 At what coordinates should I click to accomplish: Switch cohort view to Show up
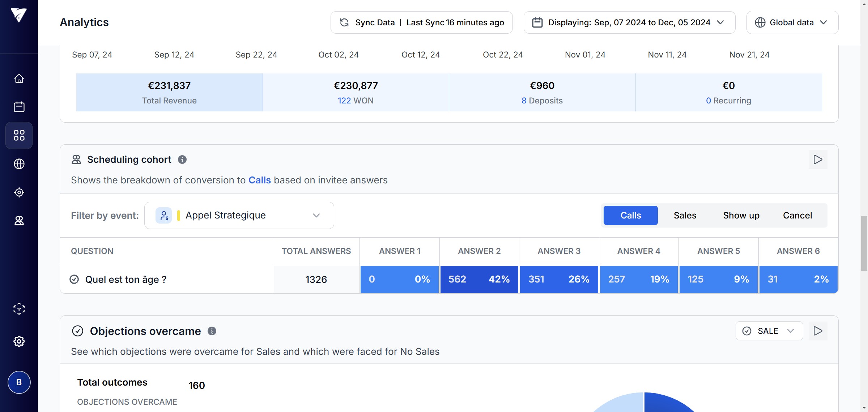click(x=741, y=216)
